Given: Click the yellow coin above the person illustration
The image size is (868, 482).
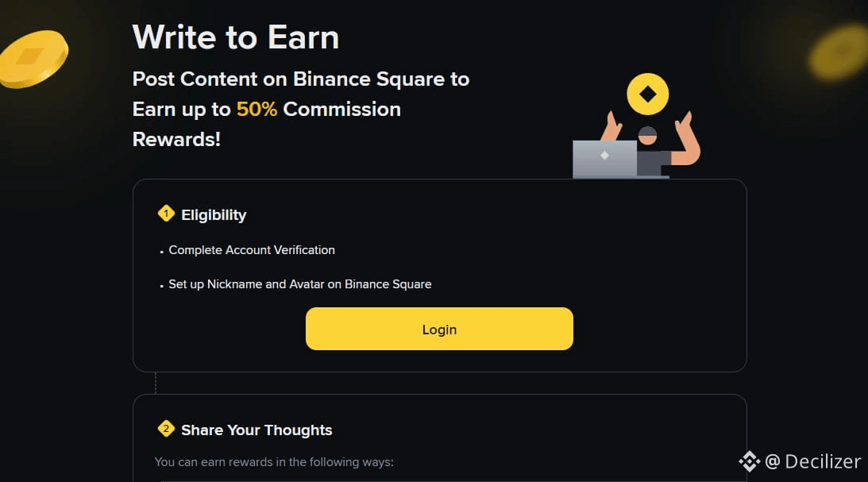Looking at the screenshot, I should [648, 94].
